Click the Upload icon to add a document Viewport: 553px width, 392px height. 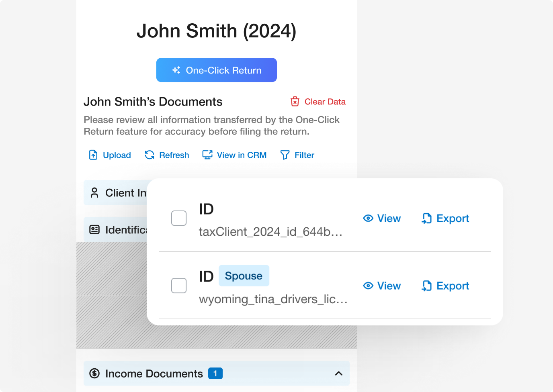(x=93, y=155)
